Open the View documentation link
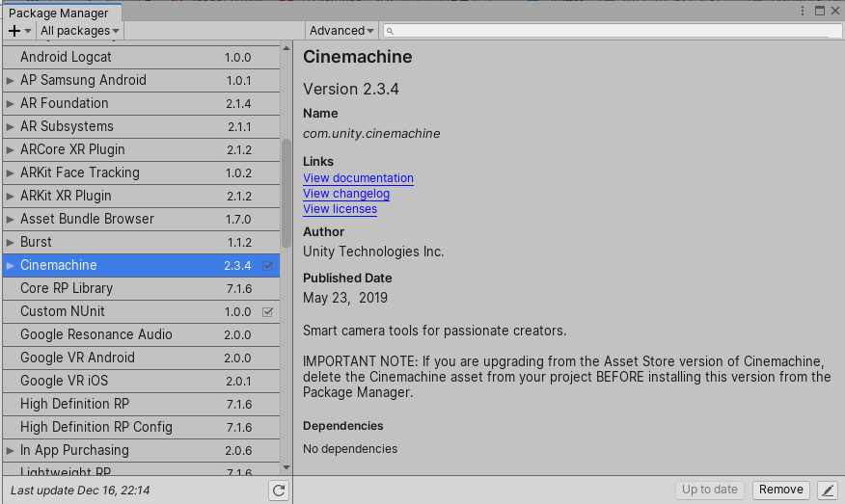Screen dimensions: 845x504 pos(359,178)
